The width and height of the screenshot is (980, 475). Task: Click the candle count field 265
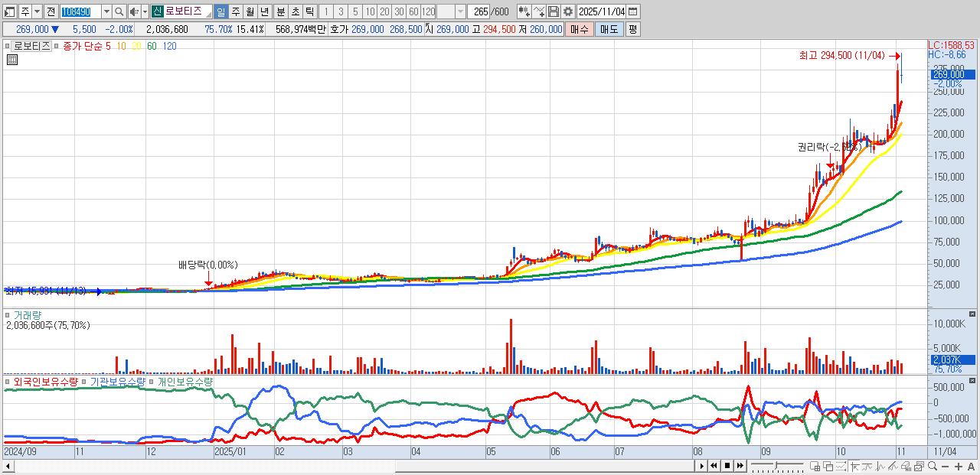(x=479, y=11)
